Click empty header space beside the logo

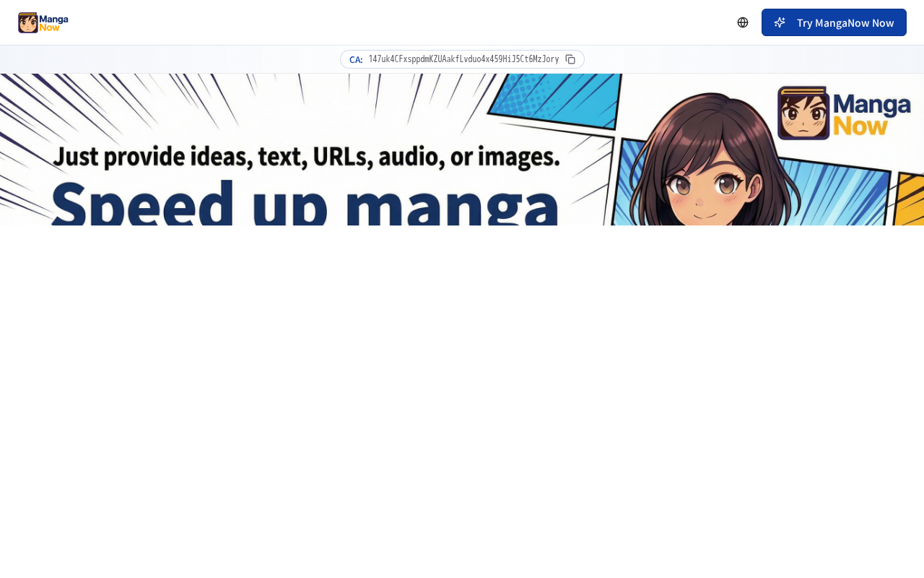[397, 22]
